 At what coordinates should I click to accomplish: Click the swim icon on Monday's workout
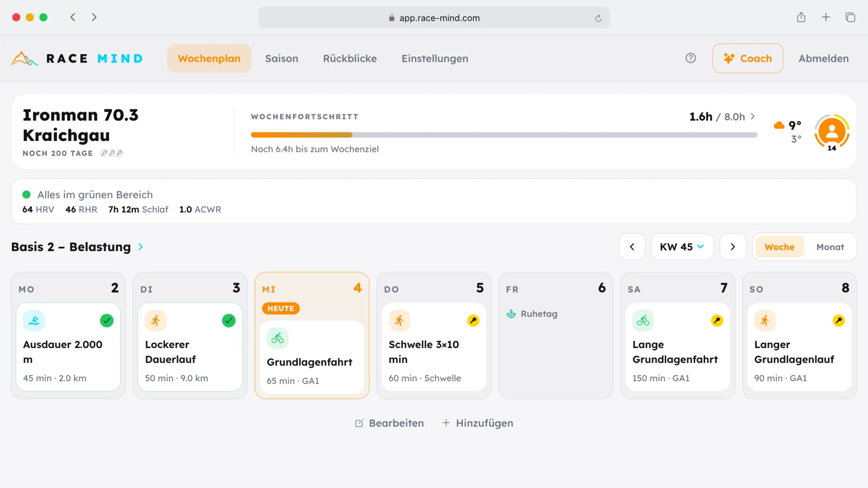tap(34, 320)
